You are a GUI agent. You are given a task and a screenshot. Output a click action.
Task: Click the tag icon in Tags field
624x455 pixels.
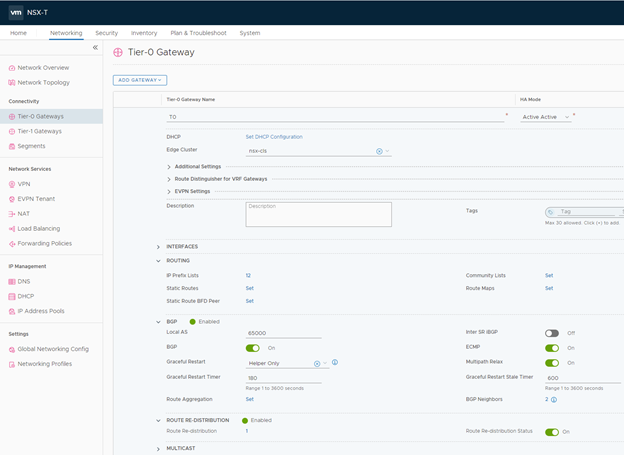550,212
